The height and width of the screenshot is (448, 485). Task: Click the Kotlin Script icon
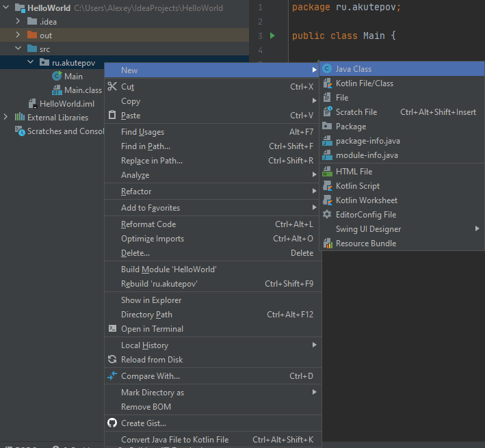pyautogui.click(x=327, y=186)
